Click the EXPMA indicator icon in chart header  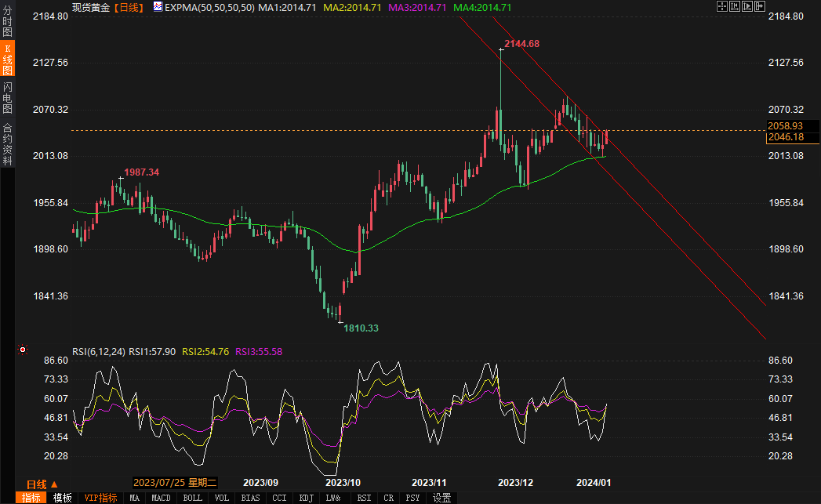point(158,7)
